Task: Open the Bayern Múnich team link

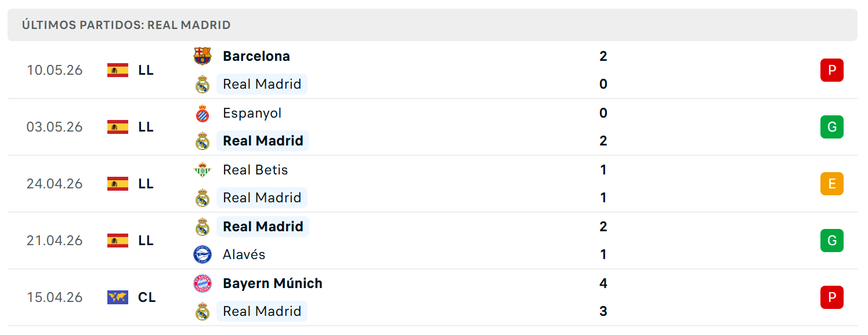Action: [273, 283]
